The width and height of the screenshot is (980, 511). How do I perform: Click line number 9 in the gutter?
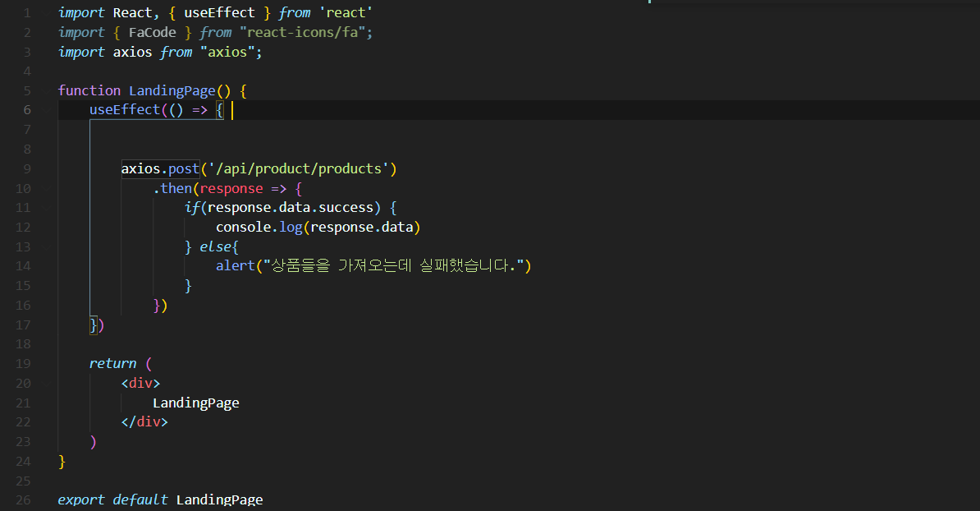point(27,169)
